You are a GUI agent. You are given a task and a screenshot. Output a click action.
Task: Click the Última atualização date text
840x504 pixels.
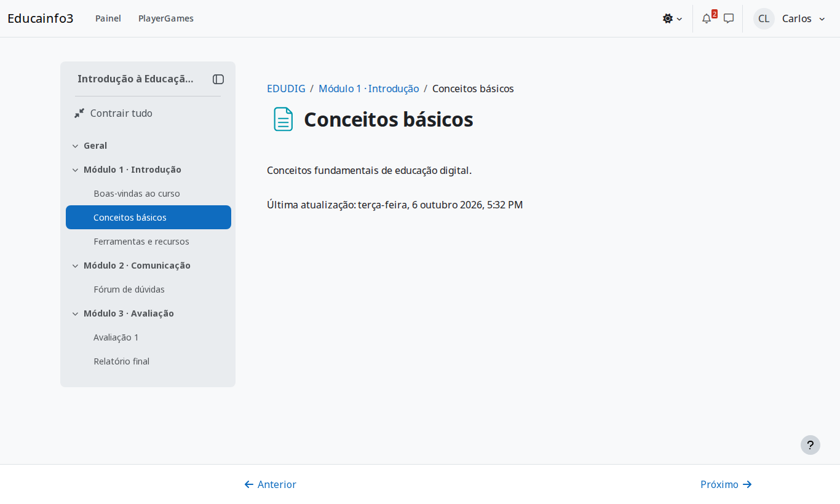tap(395, 205)
